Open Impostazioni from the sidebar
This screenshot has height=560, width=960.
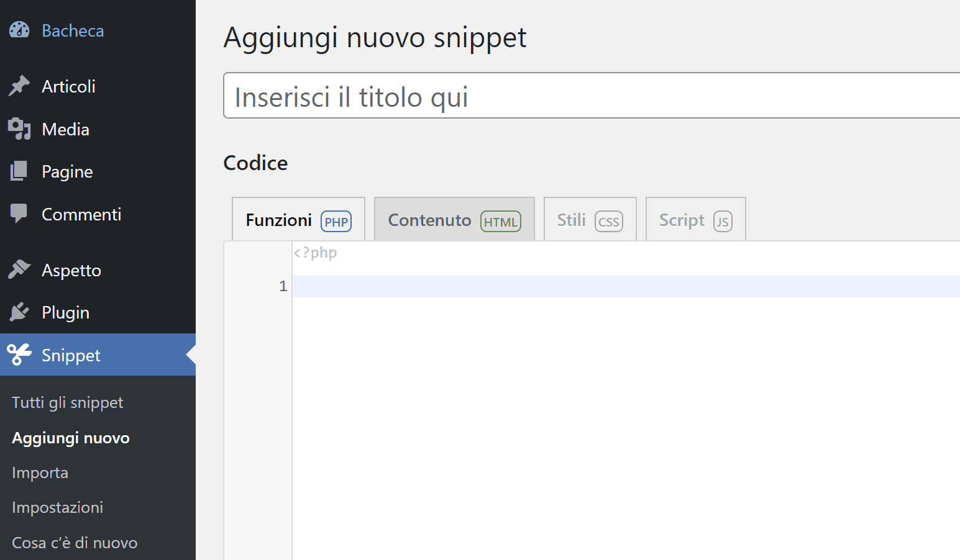tap(57, 507)
